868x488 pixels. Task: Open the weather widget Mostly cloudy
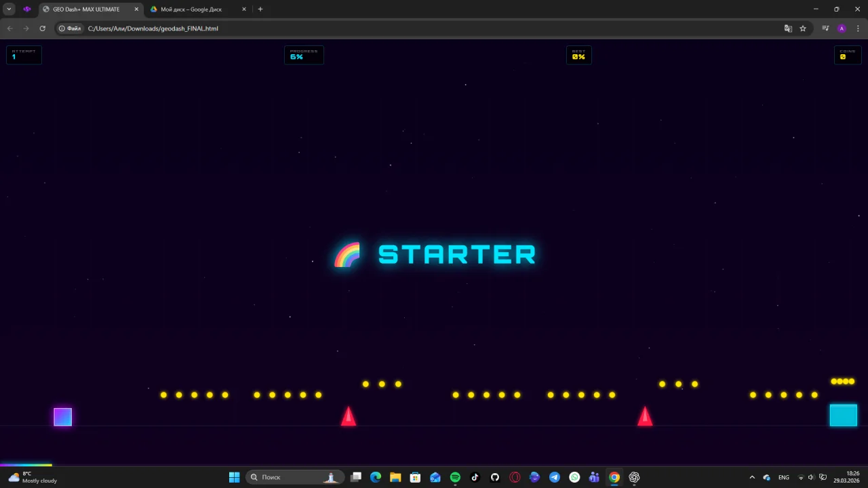(x=33, y=477)
